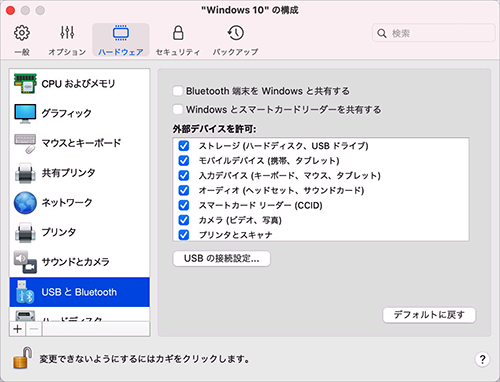The height and width of the screenshot is (382, 500).
Task: Remove device with the minus button
Action: (34, 329)
